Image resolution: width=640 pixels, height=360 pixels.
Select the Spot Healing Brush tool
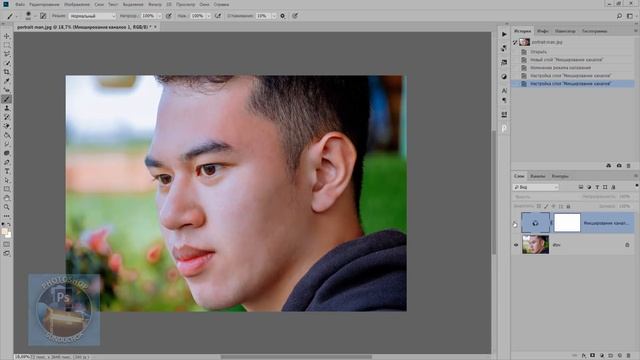(x=7, y=90)
